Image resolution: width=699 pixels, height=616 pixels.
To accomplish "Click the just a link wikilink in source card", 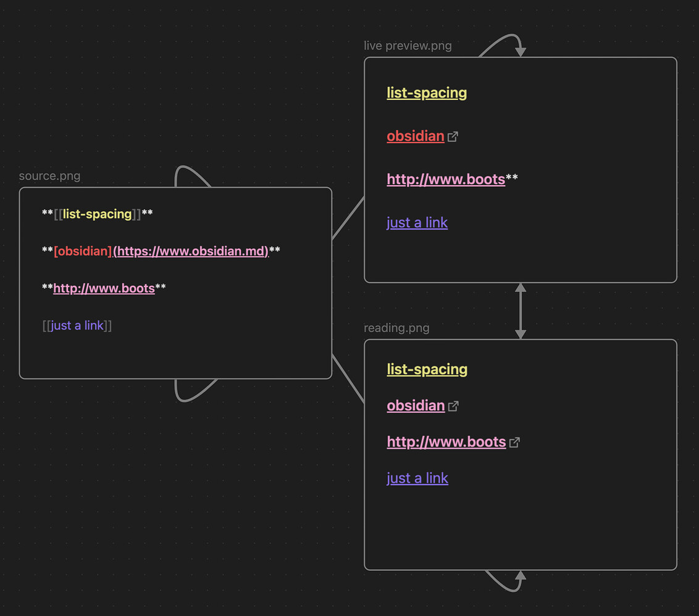I will coord(77,325).
